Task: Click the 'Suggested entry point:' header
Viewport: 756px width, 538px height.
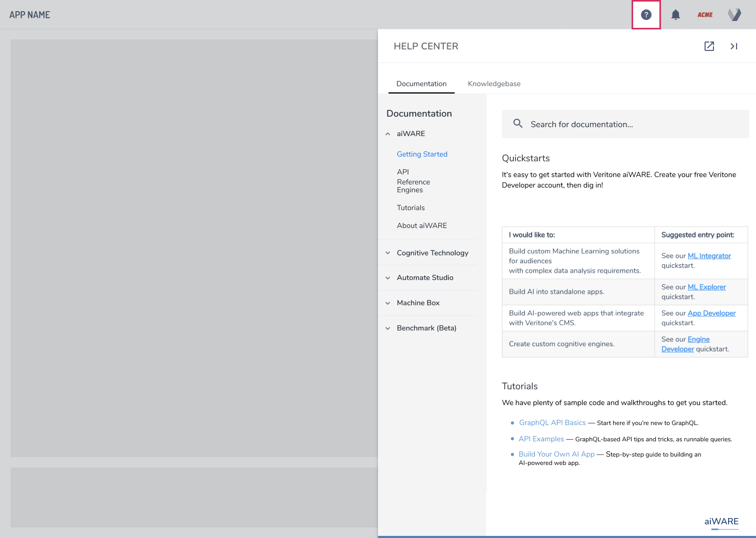Action: [x=701, y=235]
